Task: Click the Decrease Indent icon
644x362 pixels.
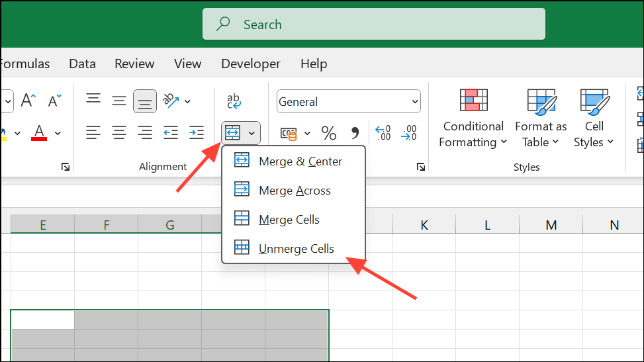Action: (x=171, y=133)
